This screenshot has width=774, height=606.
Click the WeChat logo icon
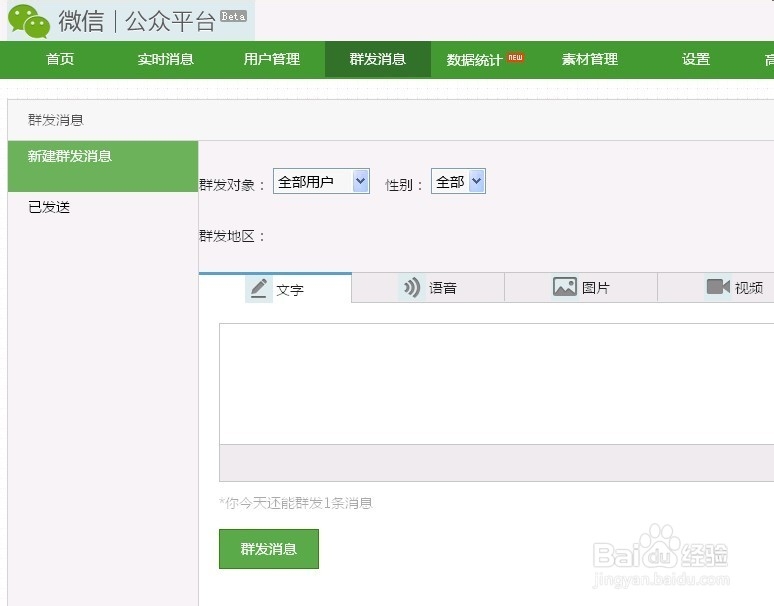click(29, 21)
